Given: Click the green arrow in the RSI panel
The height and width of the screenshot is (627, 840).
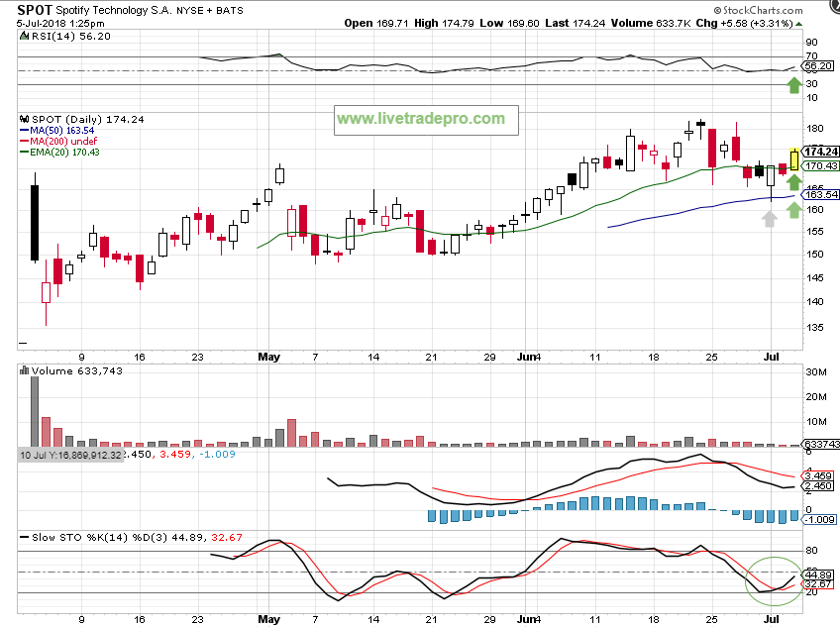Looking at the screenshot, I should (793, 85).
